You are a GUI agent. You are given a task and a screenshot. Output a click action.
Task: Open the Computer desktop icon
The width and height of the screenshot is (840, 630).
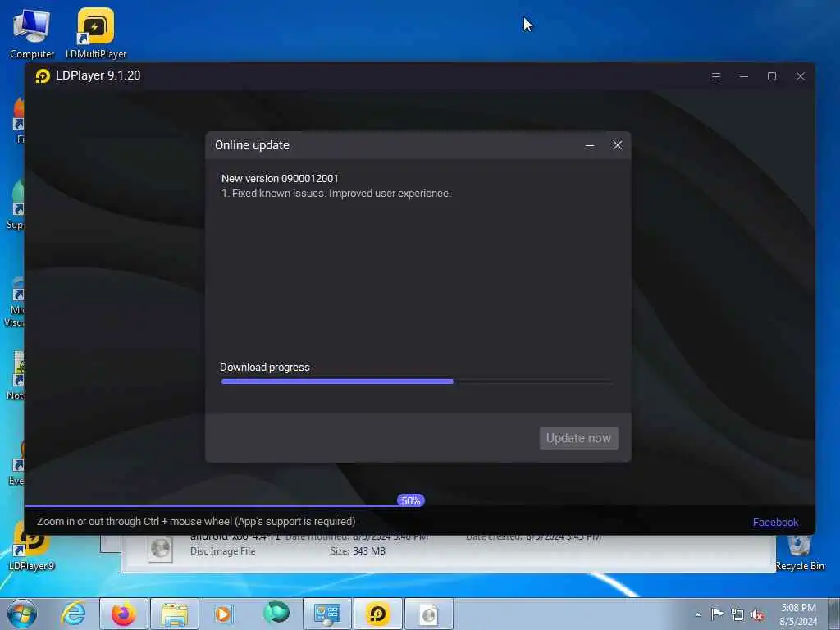point(32,33)
